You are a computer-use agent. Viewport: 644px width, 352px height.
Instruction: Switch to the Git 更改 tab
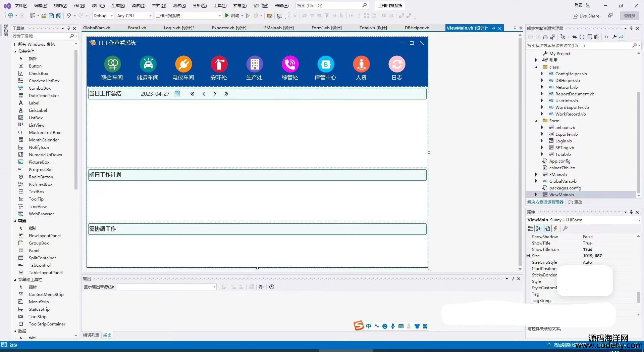(x=575, y=202)
